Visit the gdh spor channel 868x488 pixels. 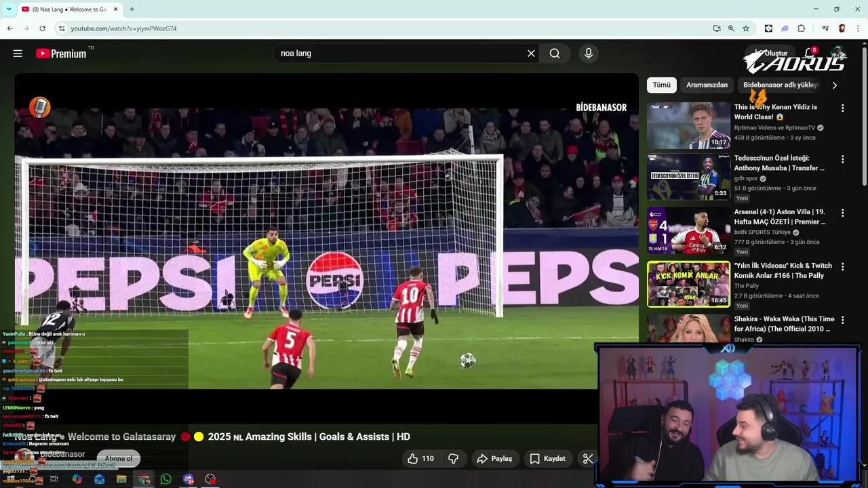pyautogui.click(x=746, y=178)
